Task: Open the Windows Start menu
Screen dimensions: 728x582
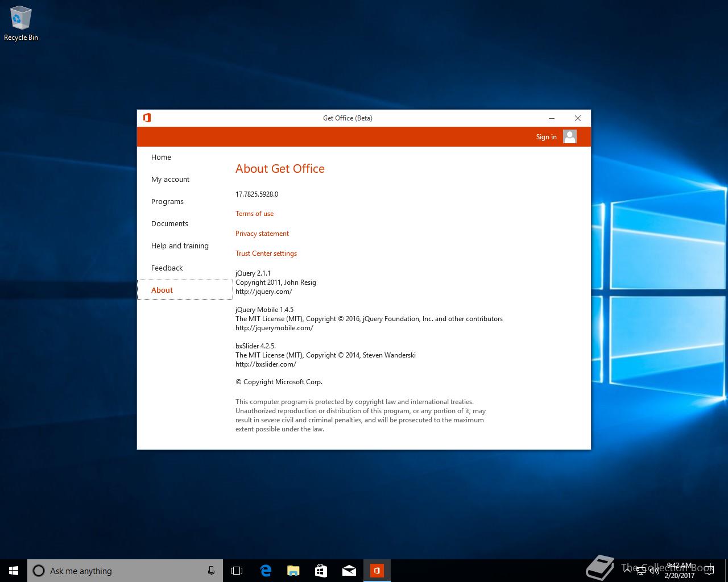Action: point(14,571)
